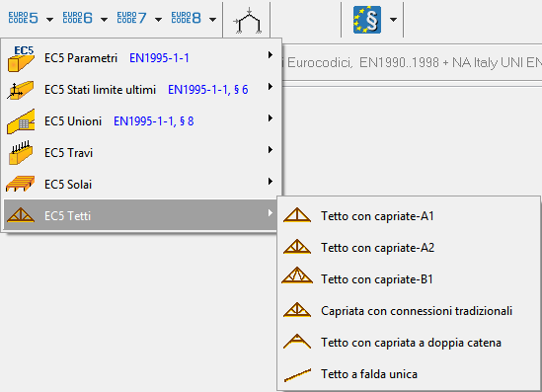Expand the Eurocode 5 dropdown arrow

pos(49,20)
